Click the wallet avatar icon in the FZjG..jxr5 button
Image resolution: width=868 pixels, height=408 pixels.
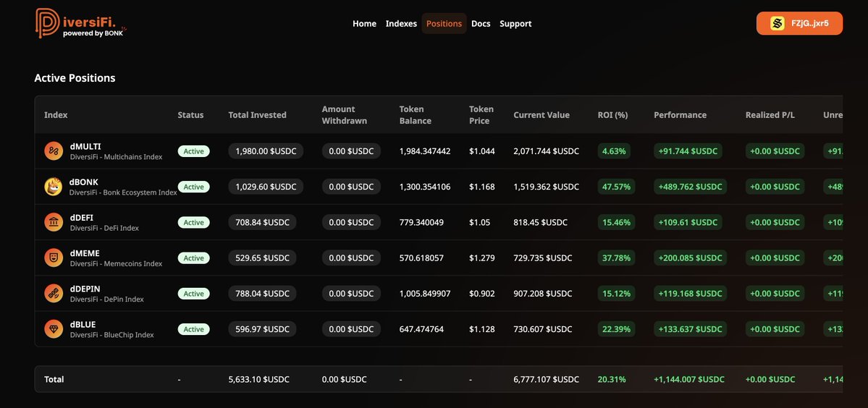[x=778, y=24]
